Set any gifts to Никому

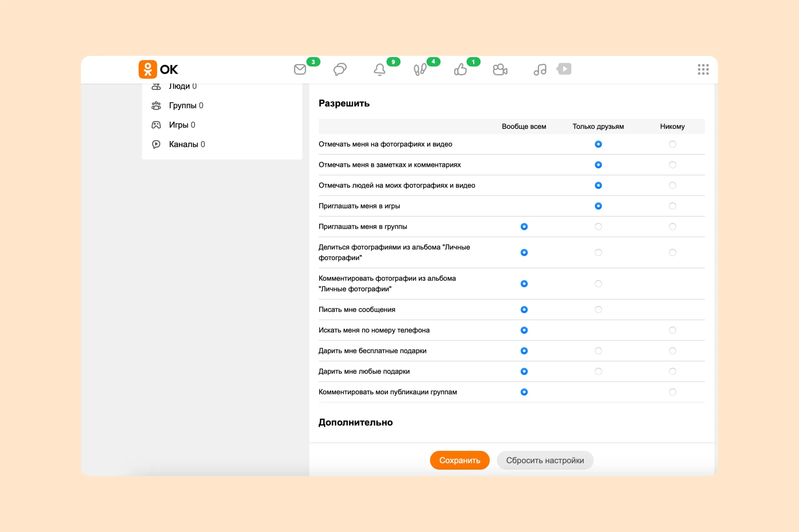tap(672, 372)
